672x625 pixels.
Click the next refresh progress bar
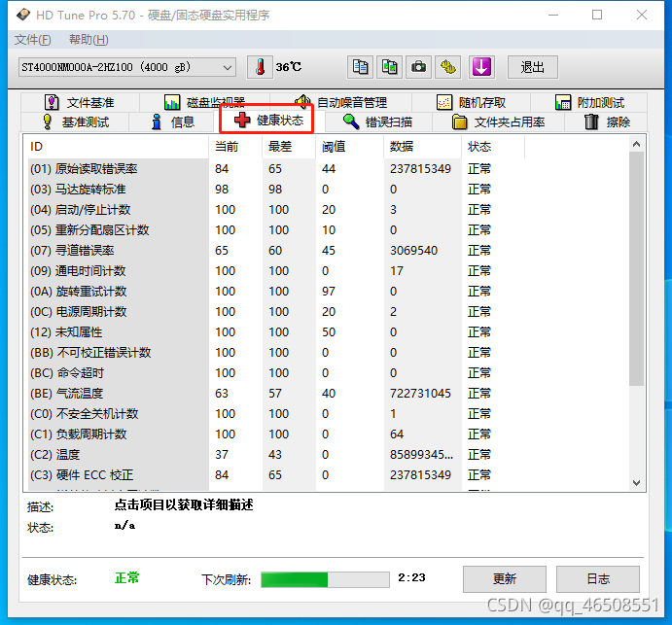coord(325,579)
